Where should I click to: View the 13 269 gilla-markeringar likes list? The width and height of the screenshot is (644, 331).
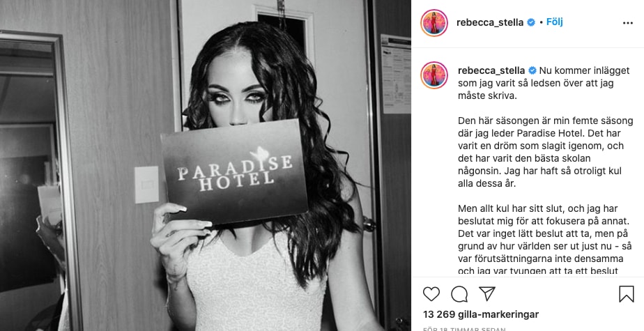pos(481,314)
